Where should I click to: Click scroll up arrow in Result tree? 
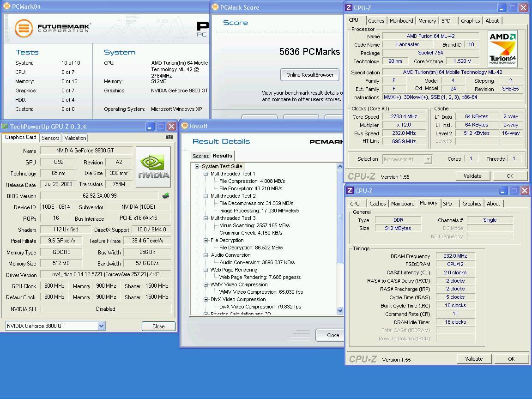340,166
